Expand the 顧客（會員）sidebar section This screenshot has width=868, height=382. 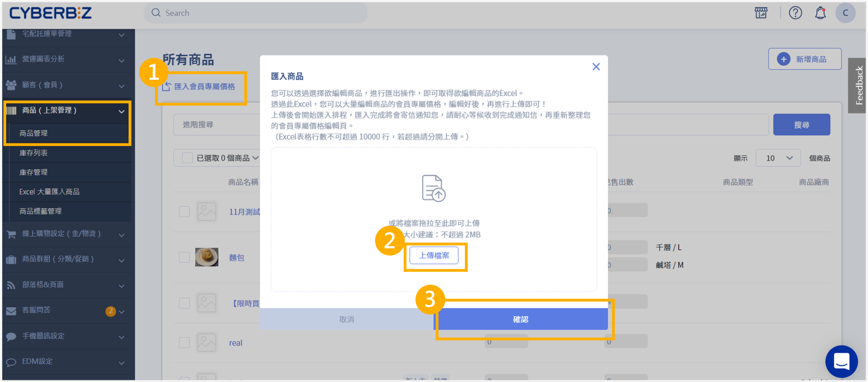(x=66, y=85)
